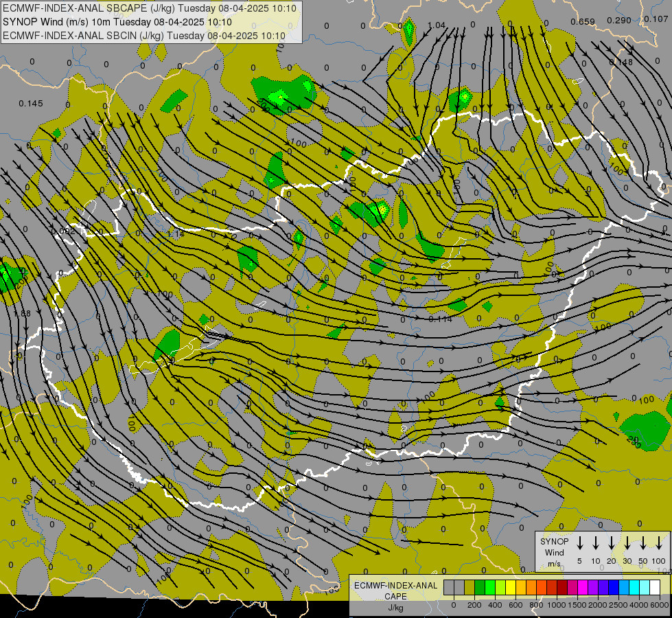Select the pale cyan swatch before white
The height and width of the screenshot is (618, 672).
point(645,587)
